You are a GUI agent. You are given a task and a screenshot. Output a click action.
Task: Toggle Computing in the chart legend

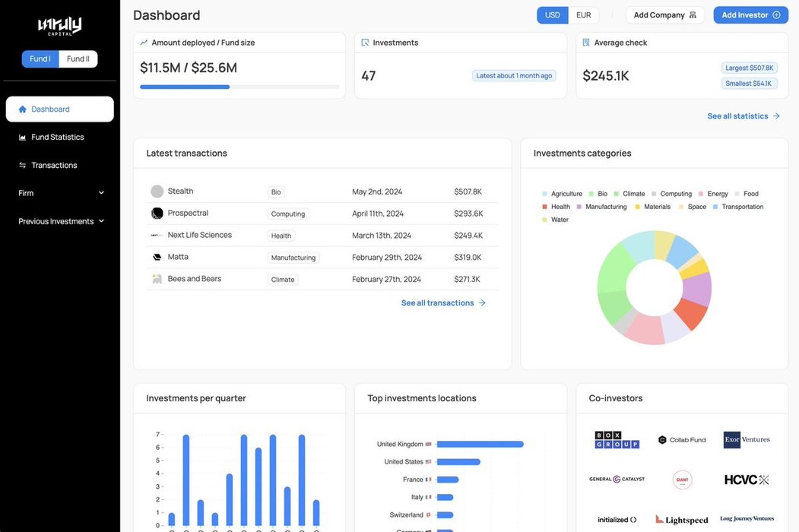pyautogui.click(x=671, y=194)
